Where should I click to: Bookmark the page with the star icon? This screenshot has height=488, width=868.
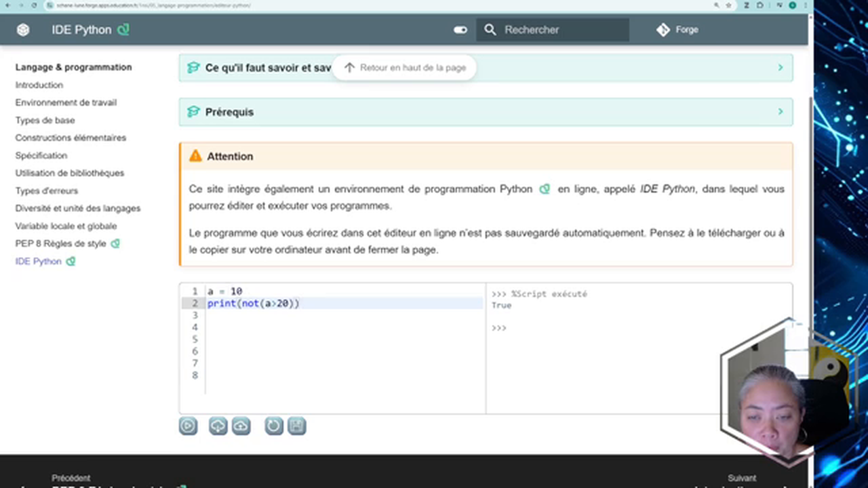coord(728,5)
